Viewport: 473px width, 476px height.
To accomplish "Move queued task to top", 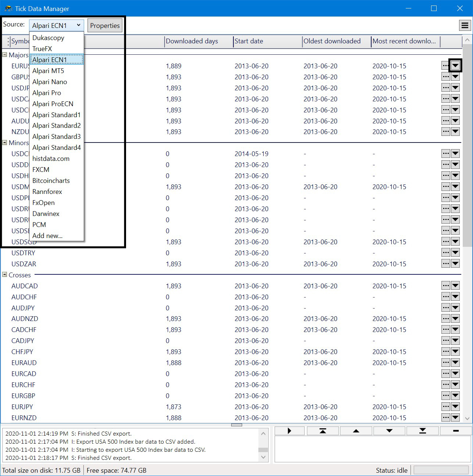I will pos(323,431).
